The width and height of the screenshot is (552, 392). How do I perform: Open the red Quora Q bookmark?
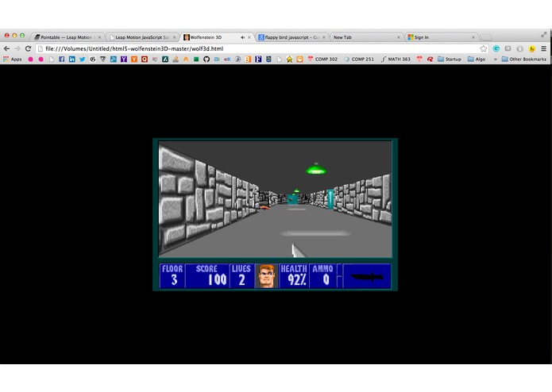pos(145,59)
